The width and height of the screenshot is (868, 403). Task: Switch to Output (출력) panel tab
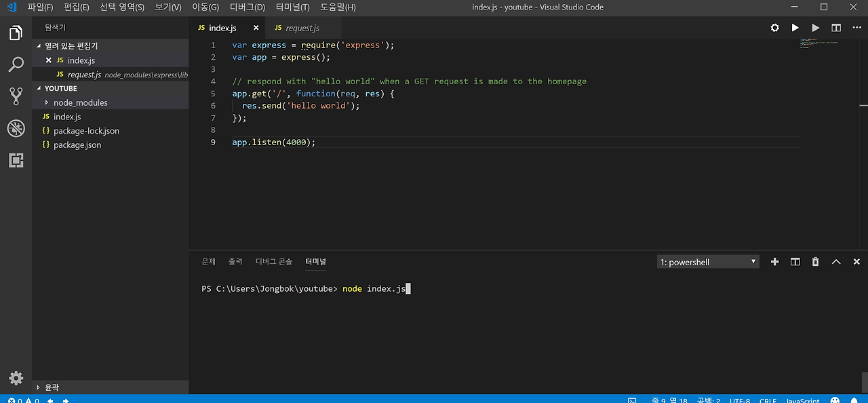pos(235,262)
